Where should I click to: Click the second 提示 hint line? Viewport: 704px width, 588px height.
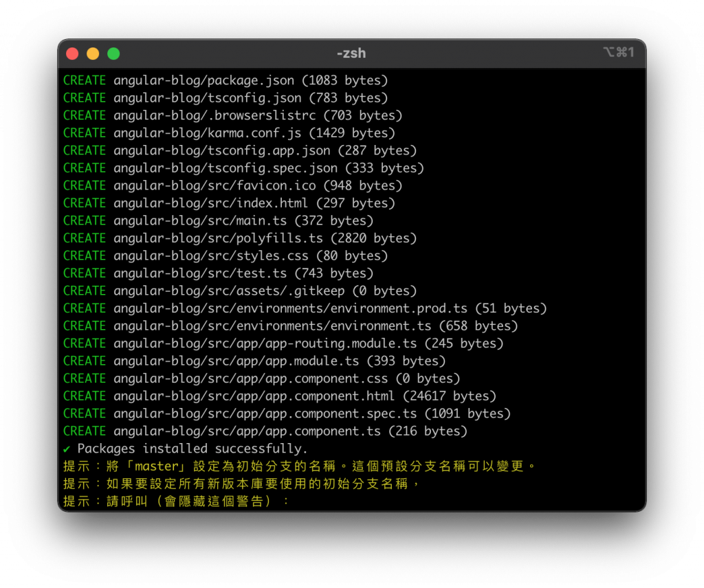pyautogui.click(x=241, y=484)
